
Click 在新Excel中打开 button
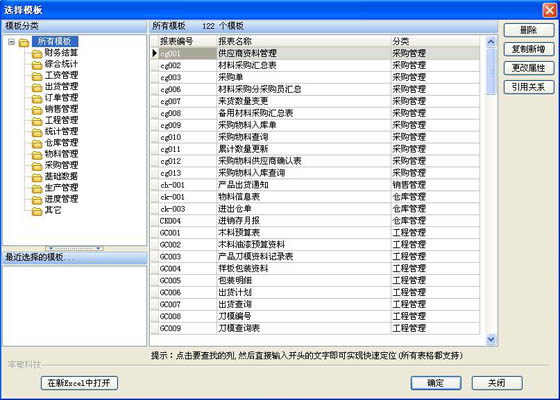click(79, 383)
